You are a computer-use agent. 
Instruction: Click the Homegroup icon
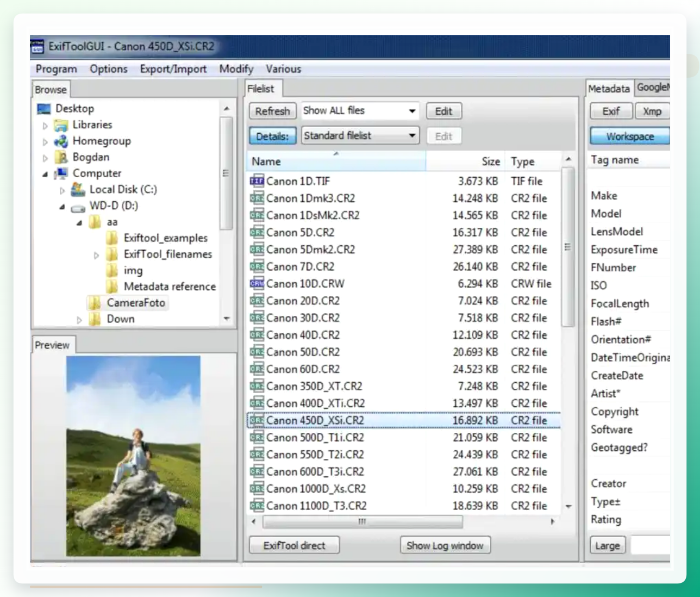[x=61, y=141]
